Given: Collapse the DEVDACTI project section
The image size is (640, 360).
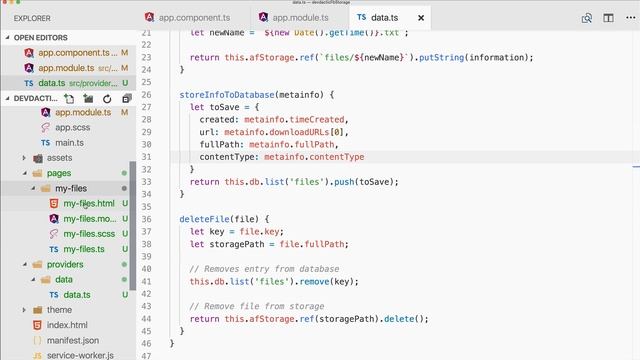Looking at the screenshot, I should click(x=7, y=98).
